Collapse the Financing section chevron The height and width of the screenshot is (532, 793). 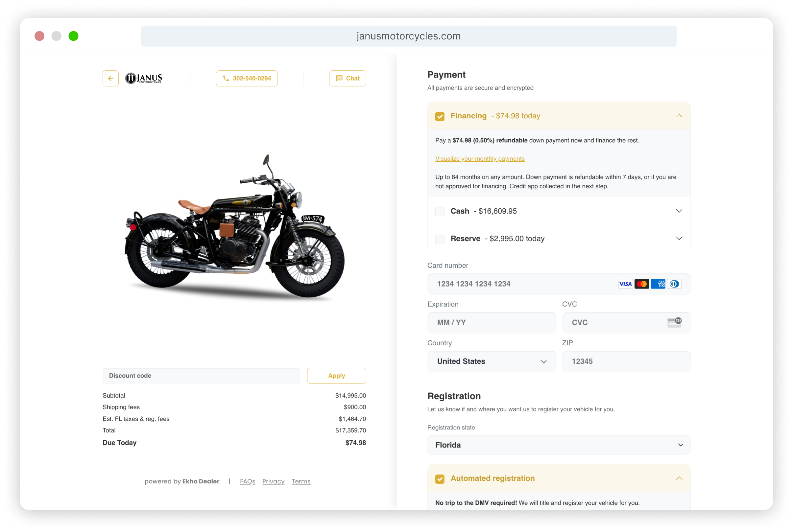coord(679,116)
